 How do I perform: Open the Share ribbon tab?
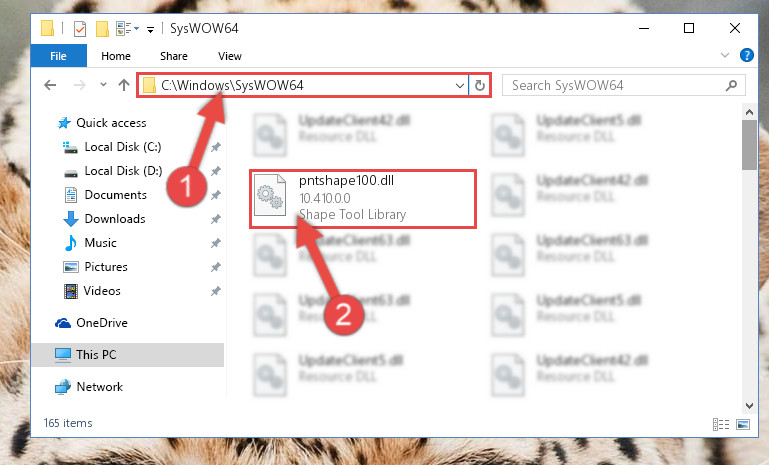click(x=174, y=56)
